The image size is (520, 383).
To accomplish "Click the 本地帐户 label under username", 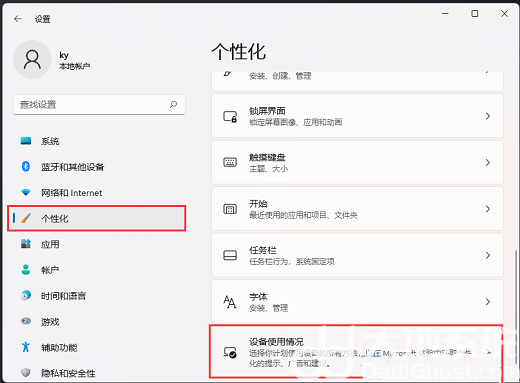I will click(x=75, y=66).
